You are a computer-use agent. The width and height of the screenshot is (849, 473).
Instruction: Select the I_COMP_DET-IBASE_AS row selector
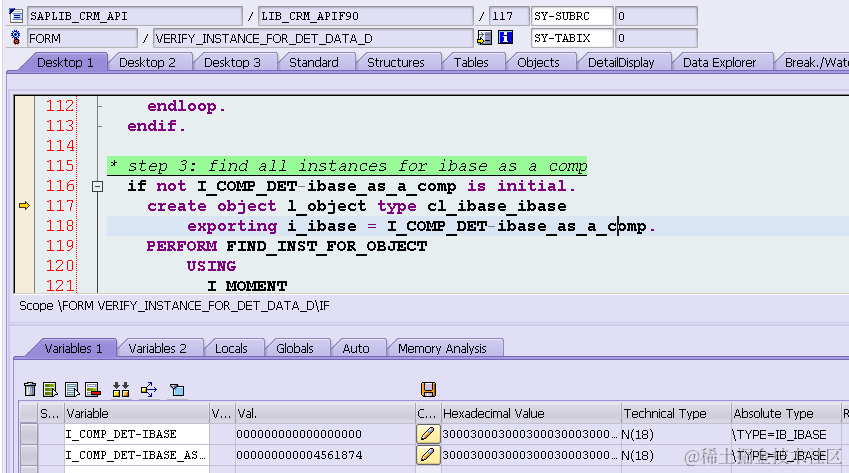pyautogui.click(x=29, y=455)
